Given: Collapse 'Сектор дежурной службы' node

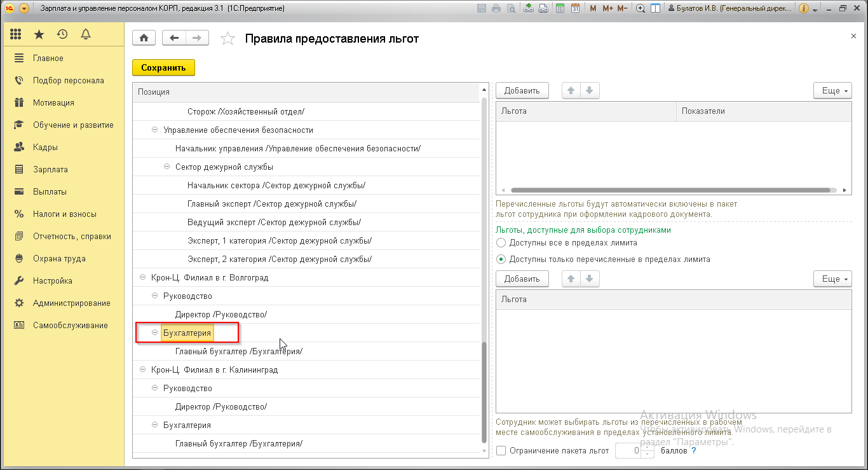Looking at the screenshot, I should point(167,167).
